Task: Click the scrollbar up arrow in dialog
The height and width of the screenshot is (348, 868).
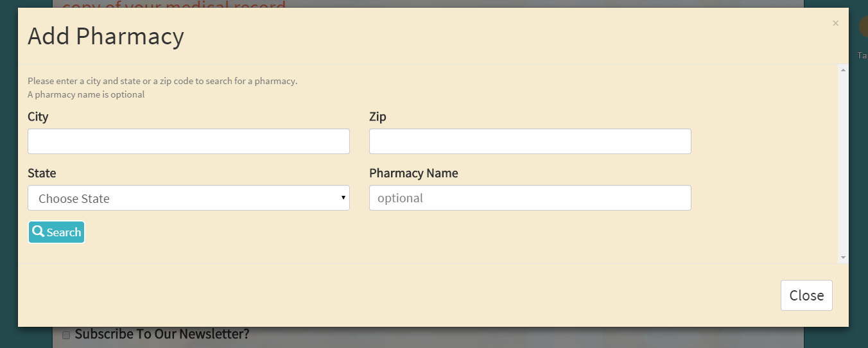Action: 843,70
